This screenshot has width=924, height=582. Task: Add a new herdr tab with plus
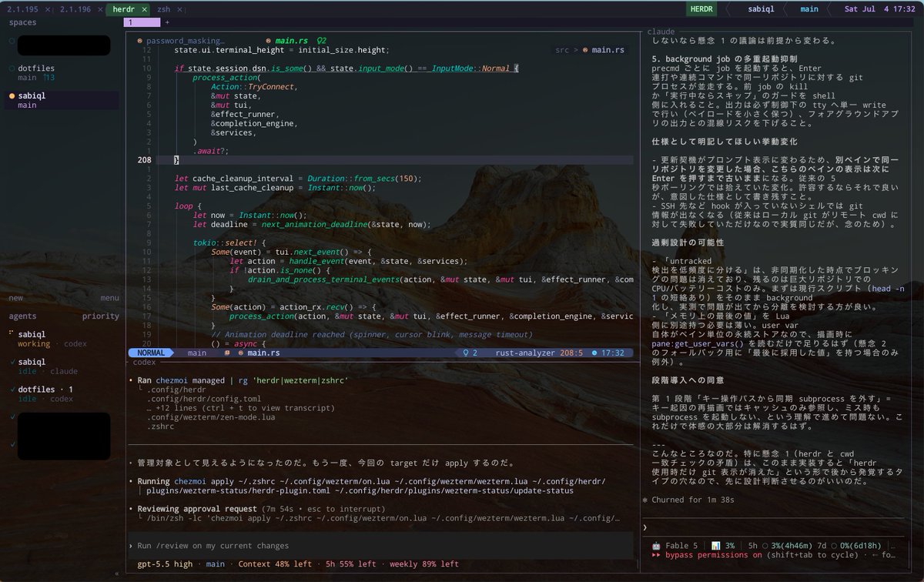[167, 22]
